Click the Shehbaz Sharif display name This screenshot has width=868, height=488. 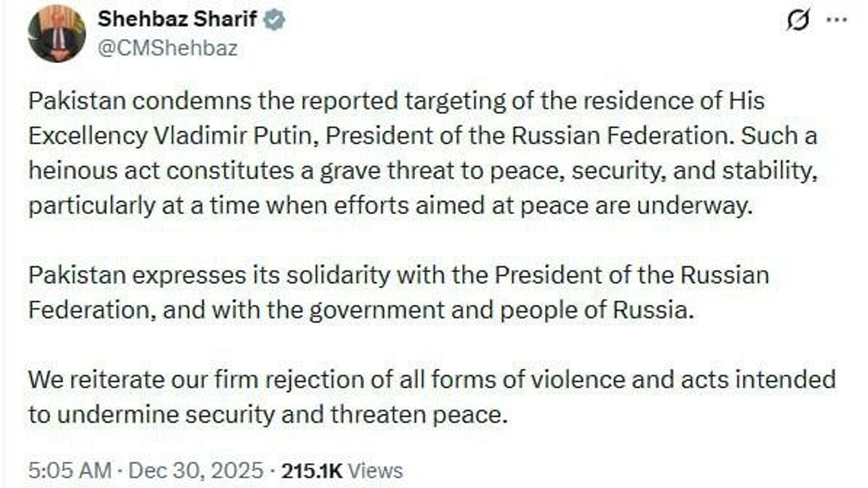click(177, 19)
